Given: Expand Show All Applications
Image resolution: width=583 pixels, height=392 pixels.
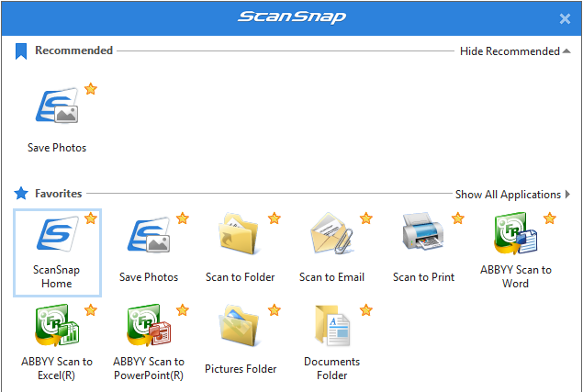Looking at the screenshot, I should pyautogui.click(x=512, y=194).
